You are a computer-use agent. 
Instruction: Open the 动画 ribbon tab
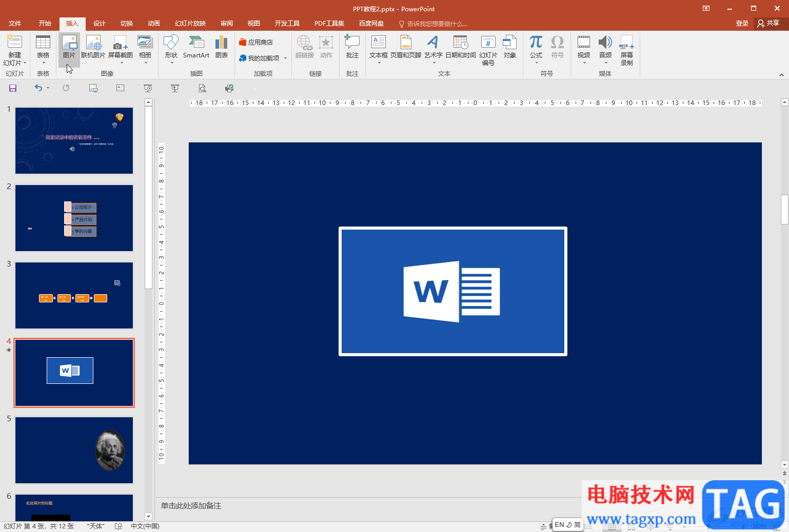(153, 24)
